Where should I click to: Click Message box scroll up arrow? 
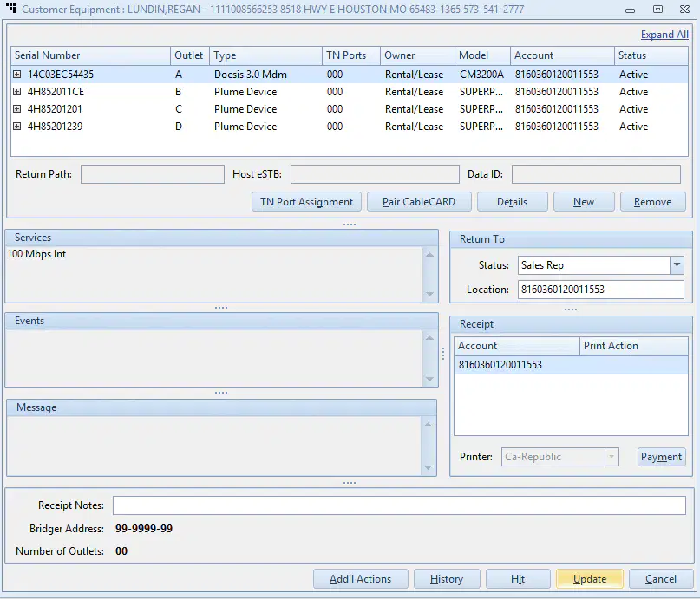428,425
